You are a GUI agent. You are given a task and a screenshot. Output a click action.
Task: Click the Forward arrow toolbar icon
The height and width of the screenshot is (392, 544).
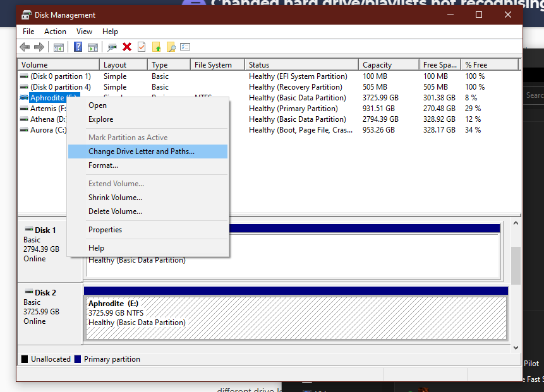coord(39,47)
